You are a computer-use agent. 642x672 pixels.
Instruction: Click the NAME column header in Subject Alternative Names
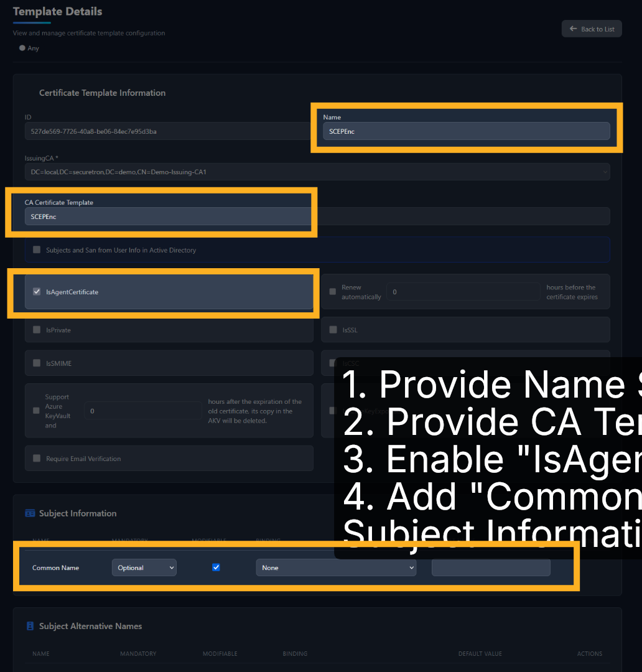pyautogui.click(x=40, y=653)
